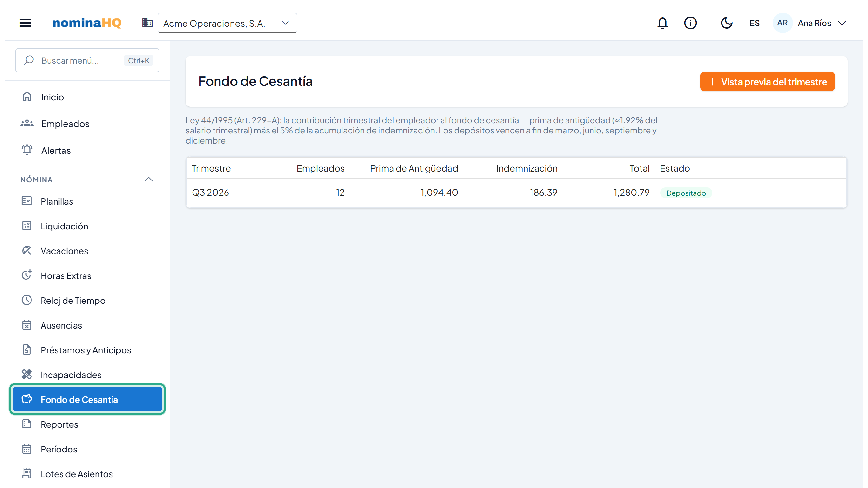Click the 1,280.79 total value

click(x=631, y=193)
